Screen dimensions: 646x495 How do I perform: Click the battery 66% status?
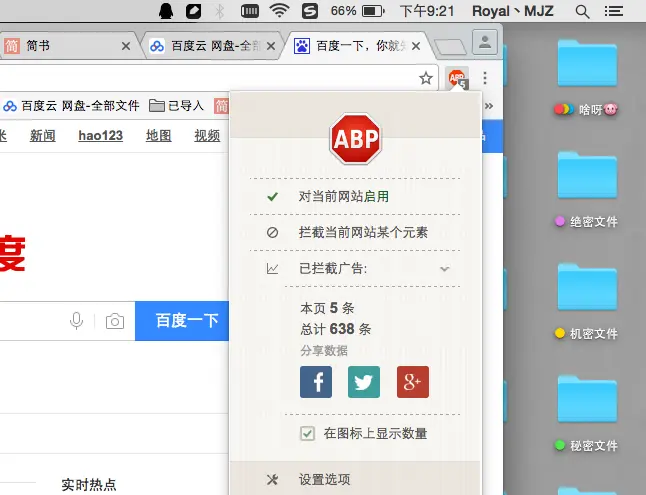(x=357, y=11)
